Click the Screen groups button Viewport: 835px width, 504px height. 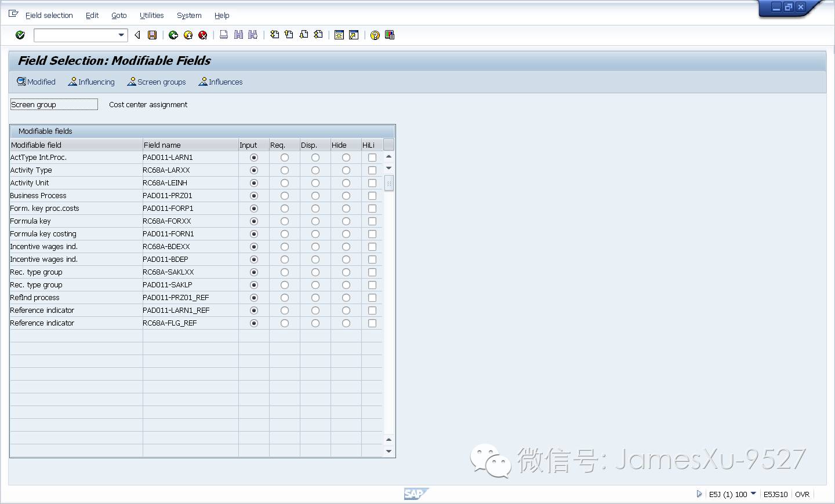pyautogui.click(x=157, y=82)
